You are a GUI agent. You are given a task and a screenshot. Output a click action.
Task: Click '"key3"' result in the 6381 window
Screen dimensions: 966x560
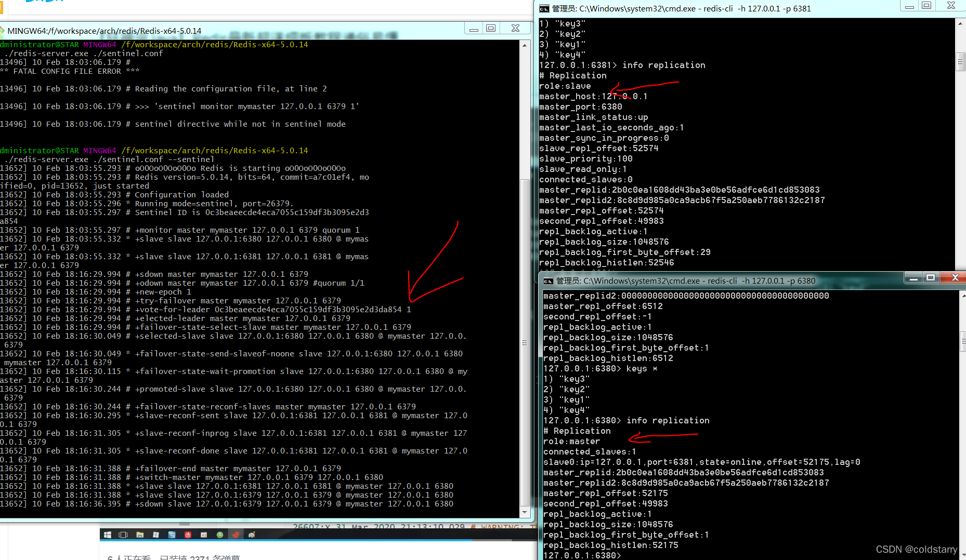tap(570, 24)
